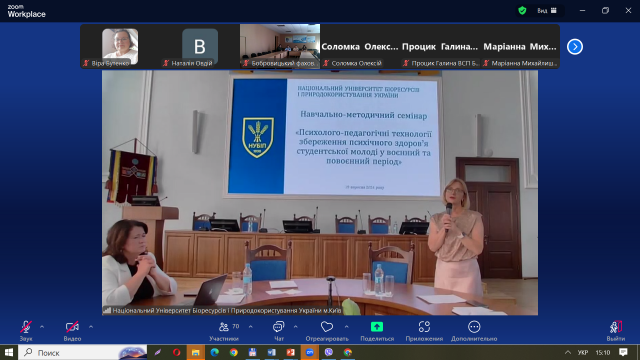The image size is (640, 360).
Task: Open the Вид view menu
Action: coord(547,11)
